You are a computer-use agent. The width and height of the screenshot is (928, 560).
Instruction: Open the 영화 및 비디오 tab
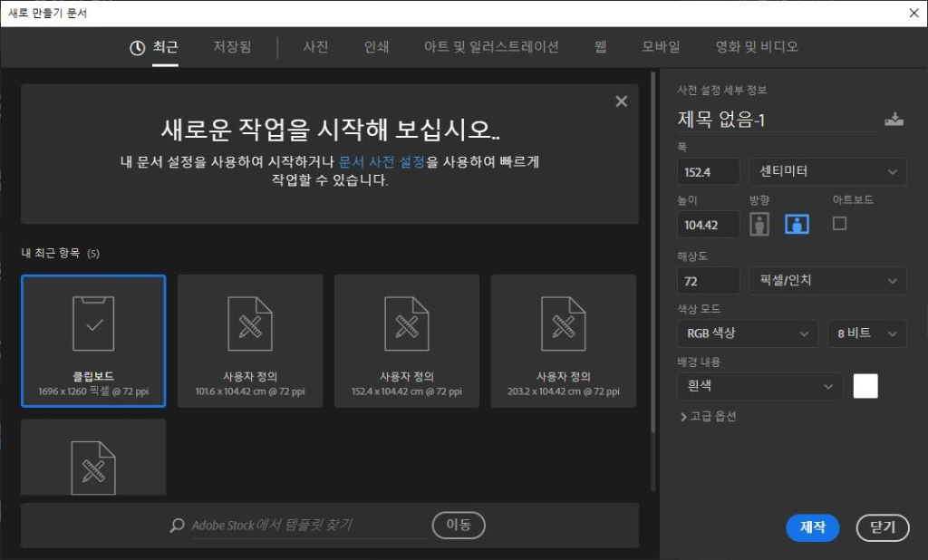757,47
